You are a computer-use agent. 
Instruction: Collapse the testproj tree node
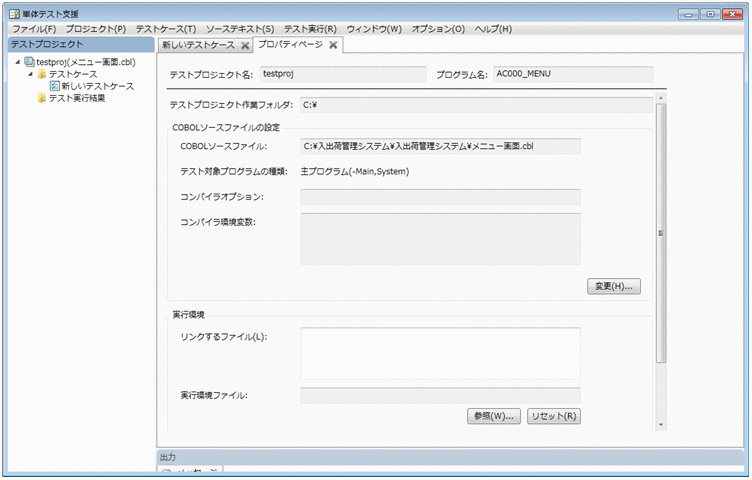point(18,62)
